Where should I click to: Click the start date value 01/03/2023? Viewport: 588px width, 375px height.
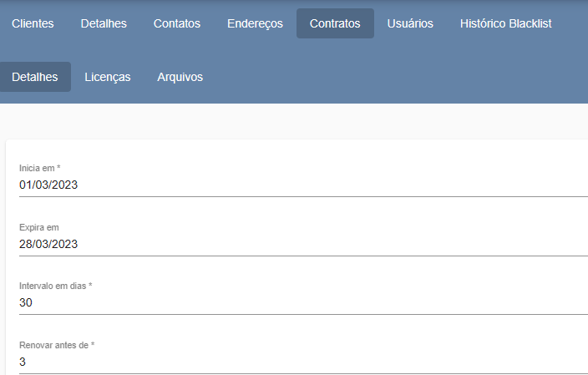pos(48,185)
